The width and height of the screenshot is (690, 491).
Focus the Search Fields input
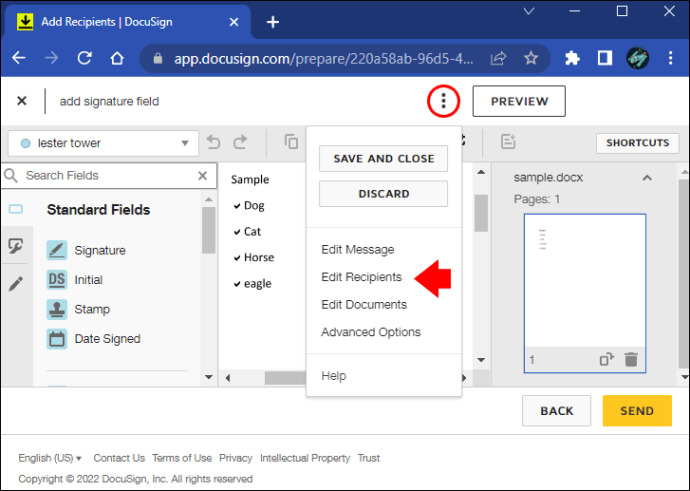(x=108, y=176)
